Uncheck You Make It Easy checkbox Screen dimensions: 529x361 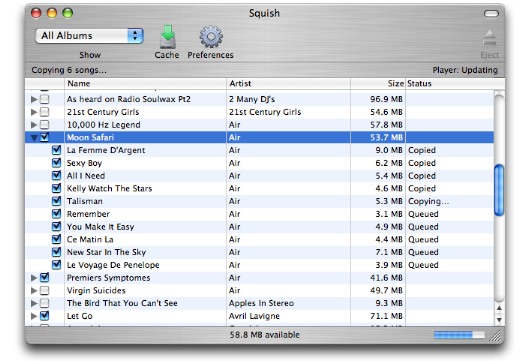point(57,226)
